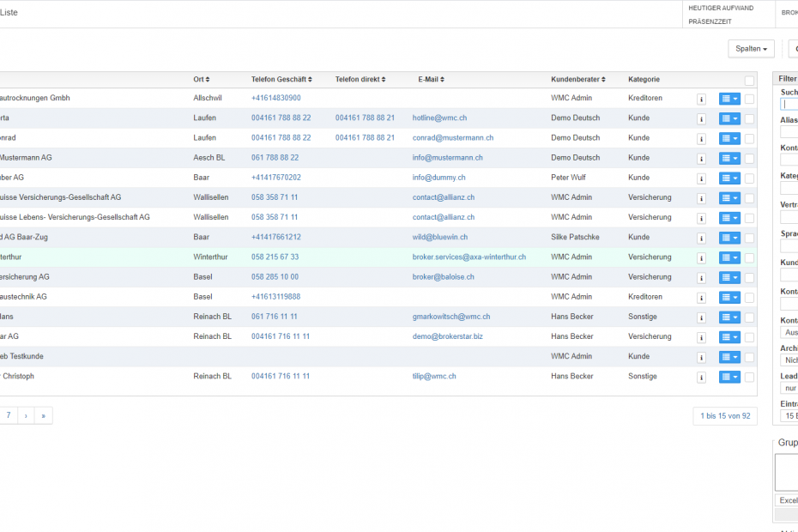The image size is (798, 532).
Task: Click direct phone for conrad row
Action: coord(365,137)
